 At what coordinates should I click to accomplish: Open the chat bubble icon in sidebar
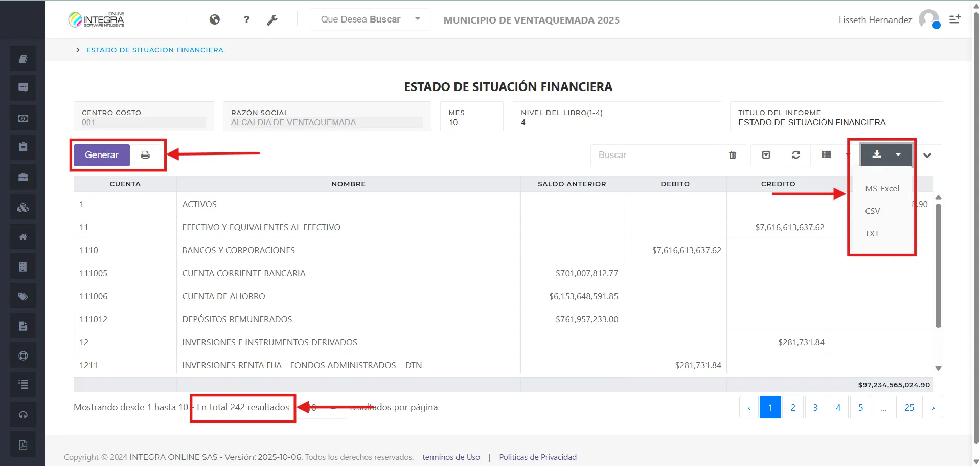[x=22, y=87]
